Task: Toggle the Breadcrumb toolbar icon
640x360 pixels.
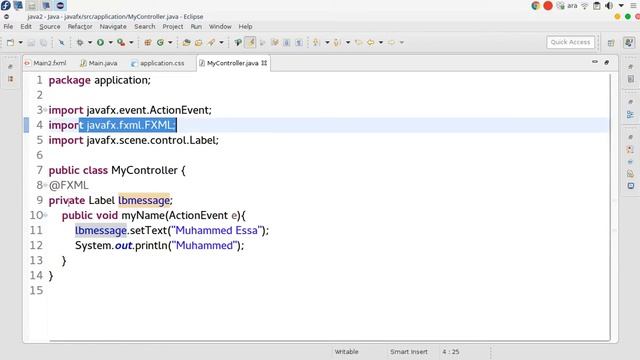Action: [x=238, y=42]
